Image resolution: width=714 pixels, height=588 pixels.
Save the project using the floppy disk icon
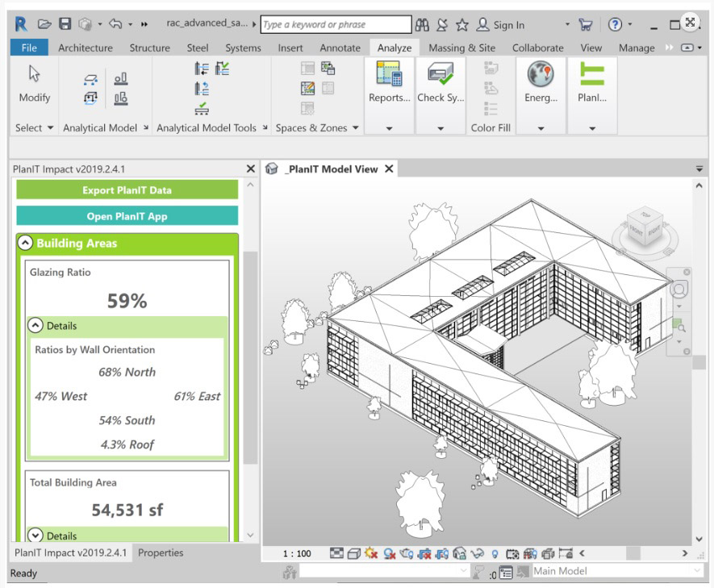tap(65, 24)
